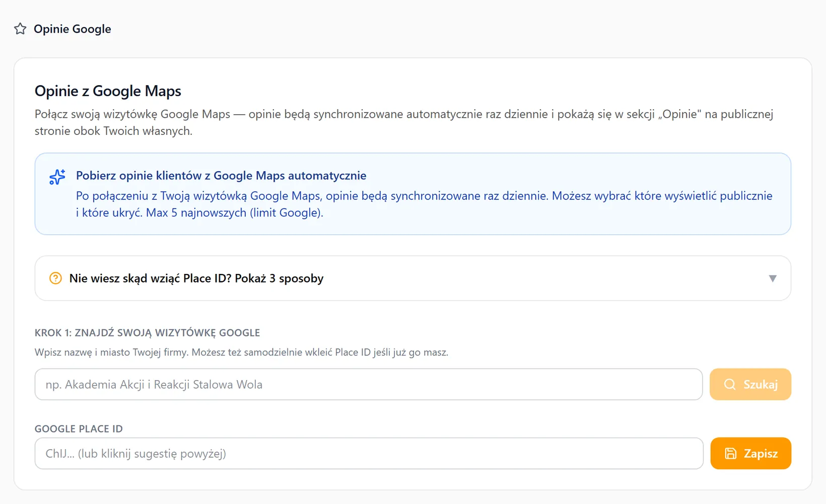
Task: Click the "KROK 1: ZNAJDŹ SWOJĄ WIZYTÓWKĘ GOOGLE" label
Action: point(147,333)
